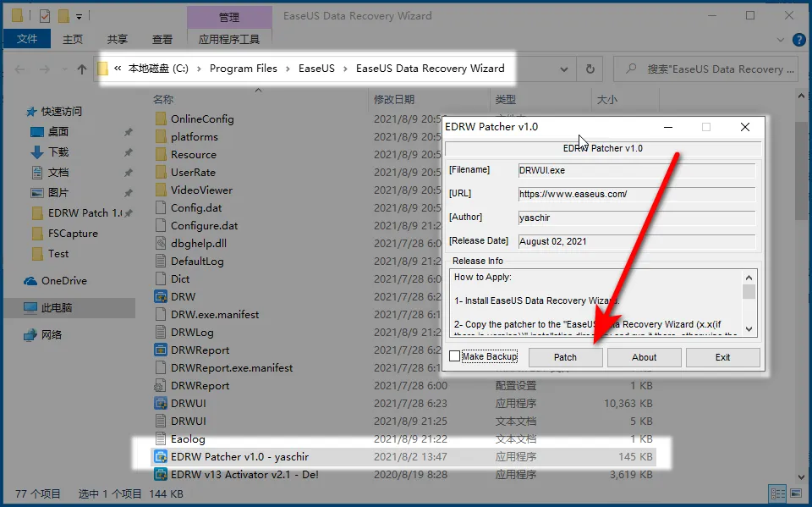Select DRWReport application icon dated 6:2x
The height and width of the screenshot is (507, 812).
point(161,350)
